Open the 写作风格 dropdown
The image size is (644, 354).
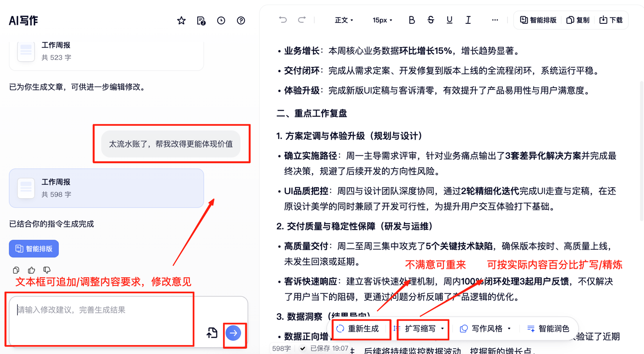(x=486, y=329)
